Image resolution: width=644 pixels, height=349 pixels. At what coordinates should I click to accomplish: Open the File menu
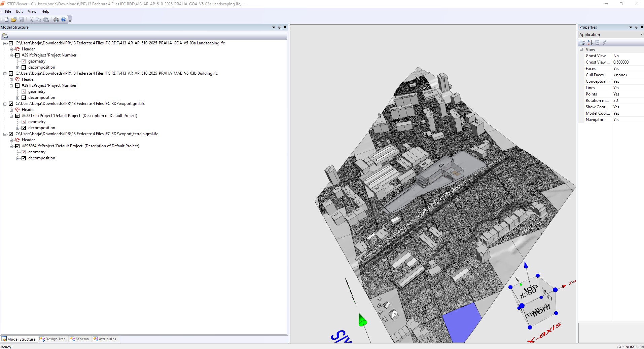pyautogui.click(x=8, y=11)
